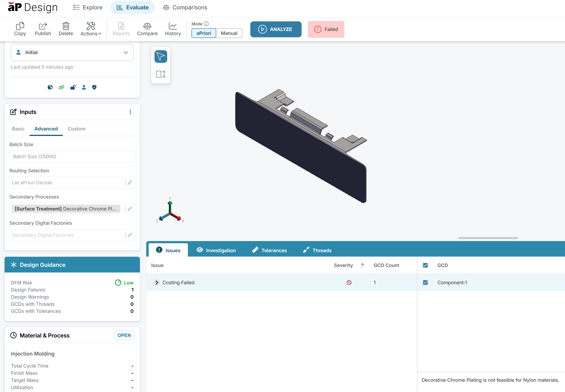Click the Batch Size input field
Screen dimensions: 565x392
coord(72,156)
